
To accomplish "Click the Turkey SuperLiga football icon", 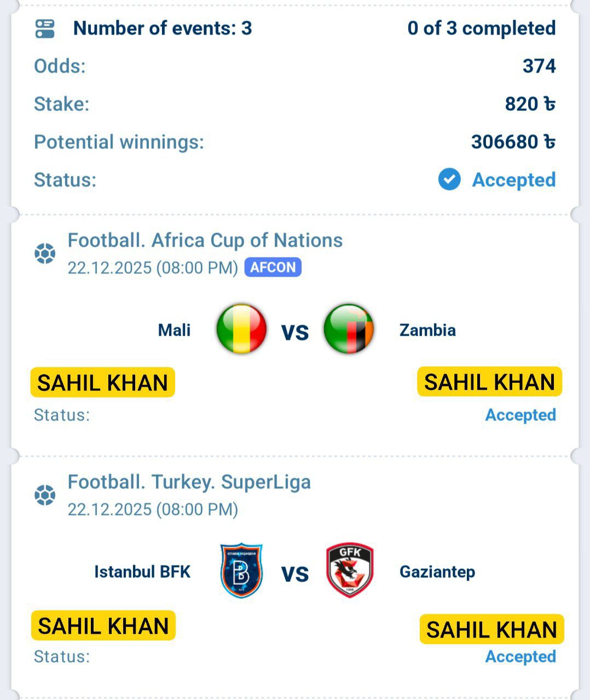I will coord(45,495).
